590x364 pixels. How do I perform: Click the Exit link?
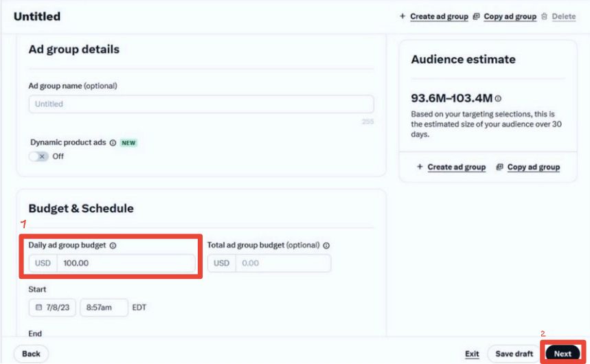point(472,354)
